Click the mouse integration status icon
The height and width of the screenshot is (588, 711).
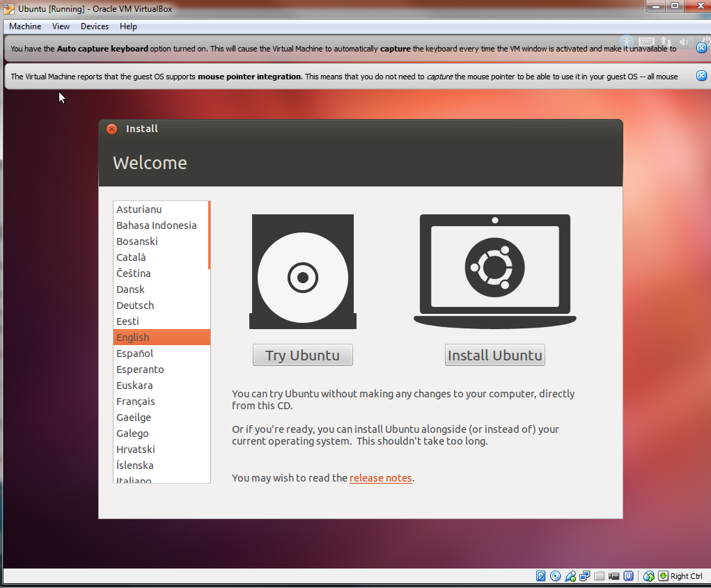tap(648, 575)
